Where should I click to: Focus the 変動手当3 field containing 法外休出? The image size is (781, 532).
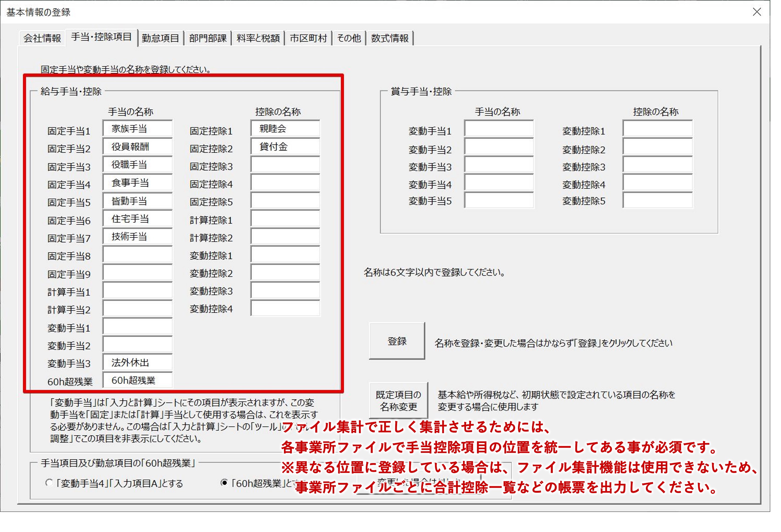coord(138,362)
